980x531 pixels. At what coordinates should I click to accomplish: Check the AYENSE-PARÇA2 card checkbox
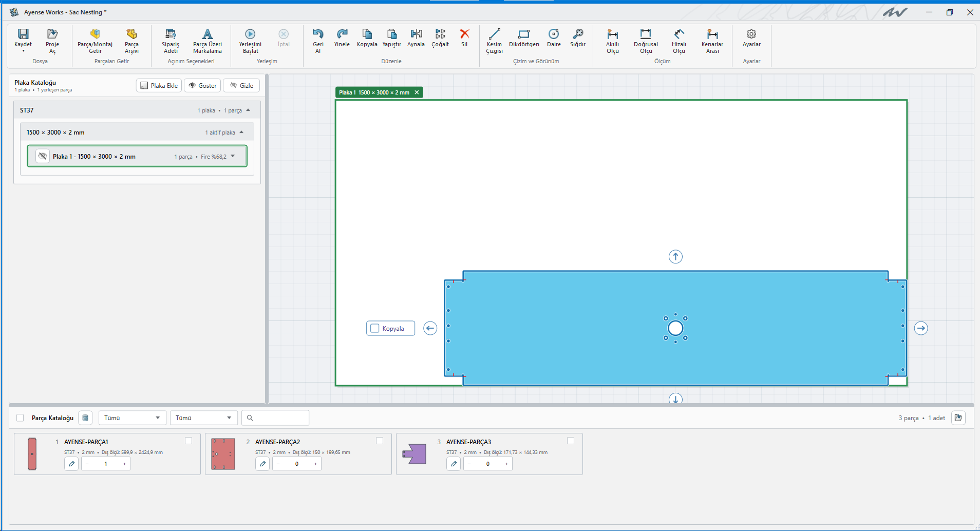380,441
